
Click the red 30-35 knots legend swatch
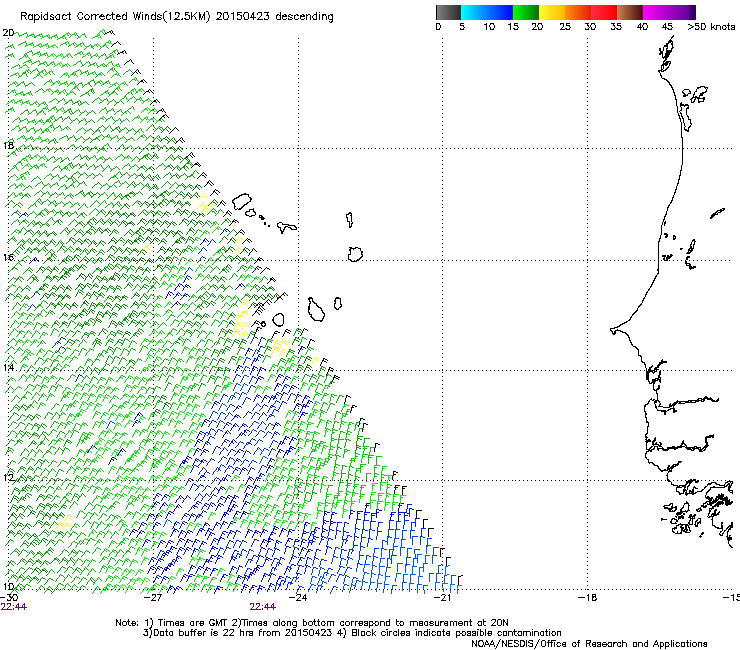pos(604,12)
